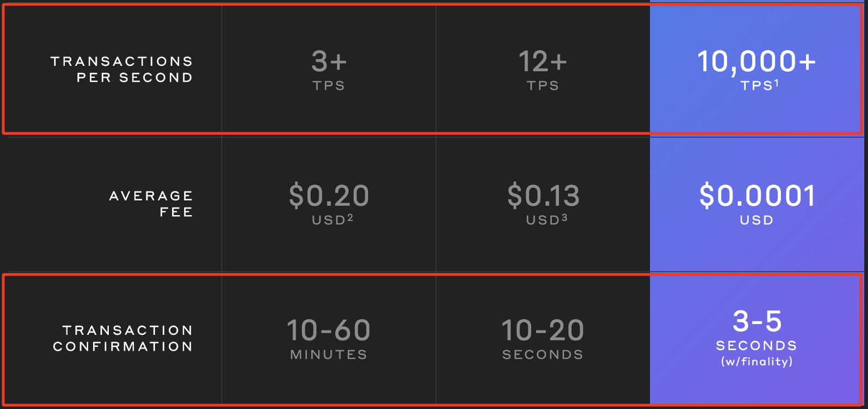
Task: Open footnote 2 beside $0.20 USD
Action: 350,218
